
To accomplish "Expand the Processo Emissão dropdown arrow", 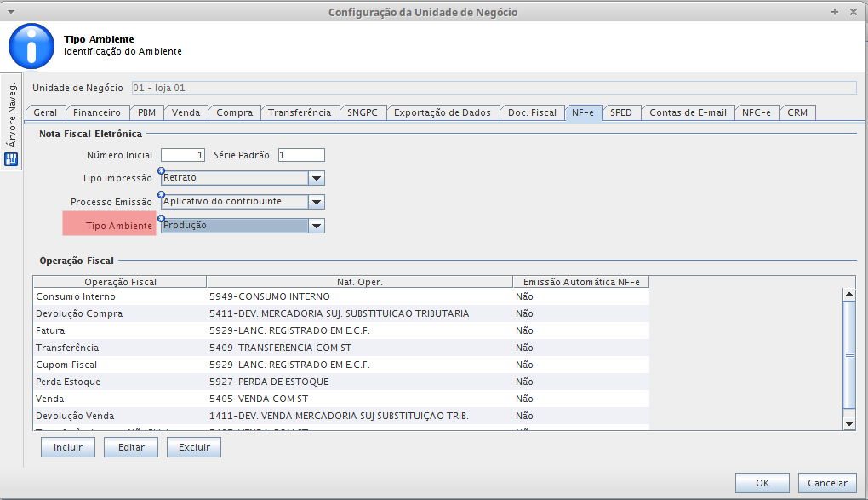I will pyautogui.click(x=317, y=202).
